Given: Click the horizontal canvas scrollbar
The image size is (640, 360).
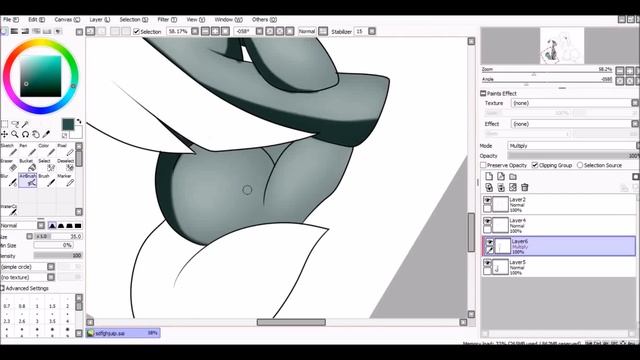Looking at the screenshot, I should [291, 322].
